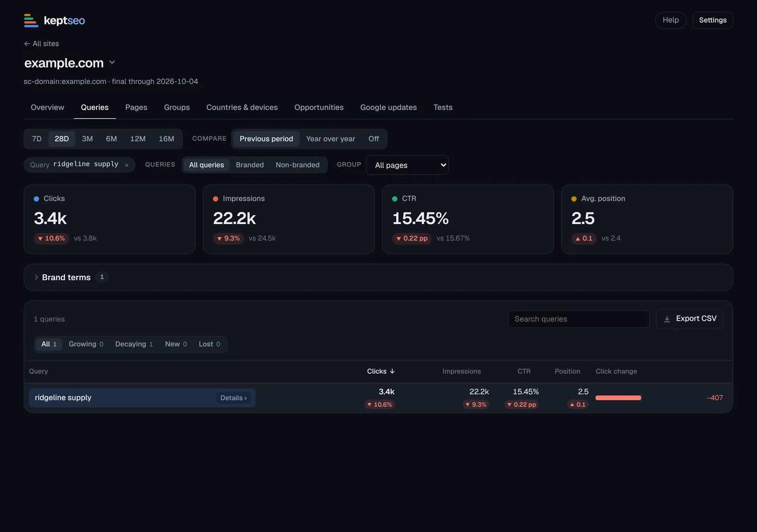Filter to Non-branded queries
Image resolution: width=757 pixels, height=532 pixels.
298,165
